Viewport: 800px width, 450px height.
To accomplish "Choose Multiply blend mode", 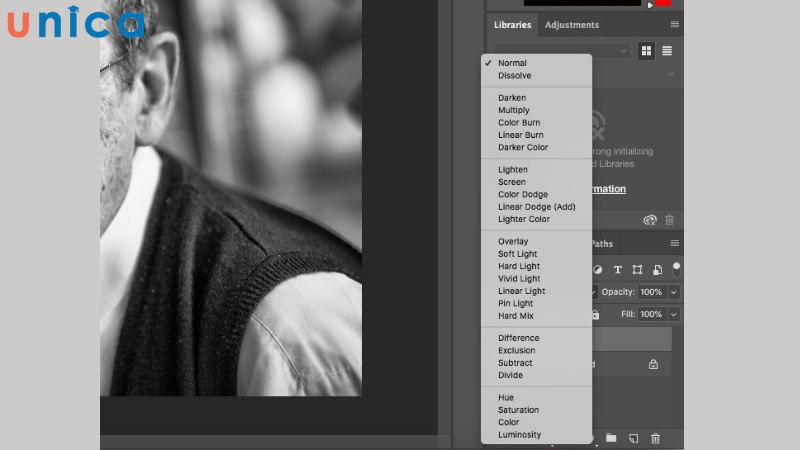I will [514, 110].
